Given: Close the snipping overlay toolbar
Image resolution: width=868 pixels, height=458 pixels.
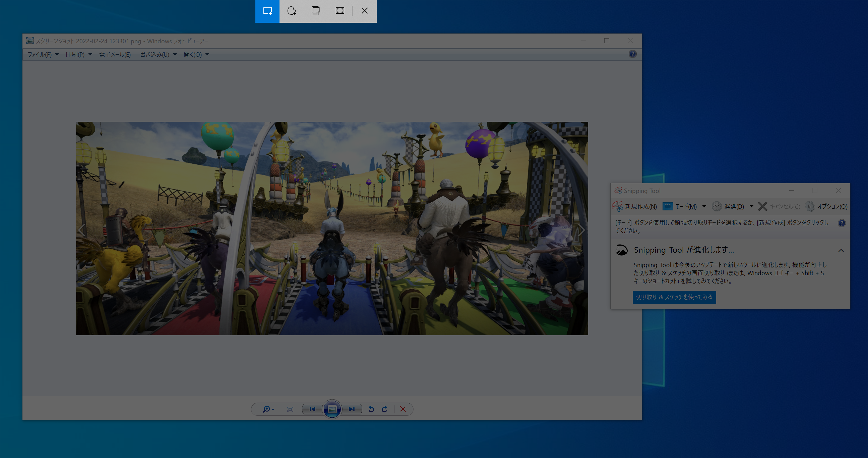Looking at the screenshot, I should coord(365,11).
